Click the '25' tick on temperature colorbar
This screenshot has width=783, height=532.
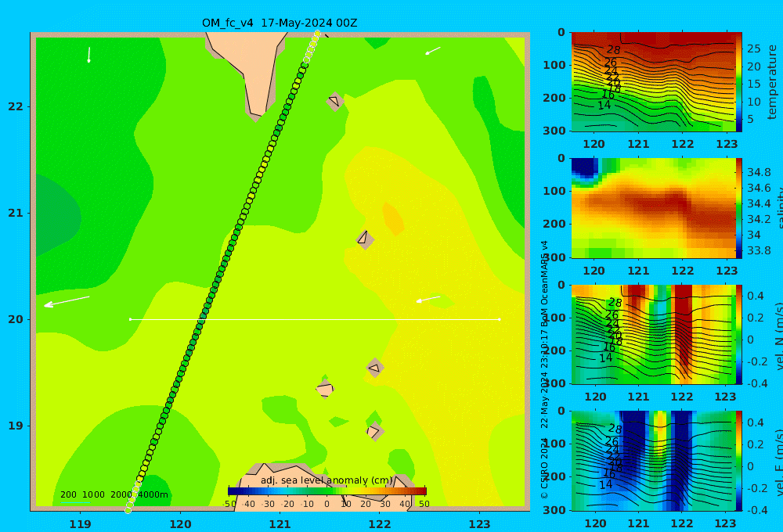coord(754,49)
